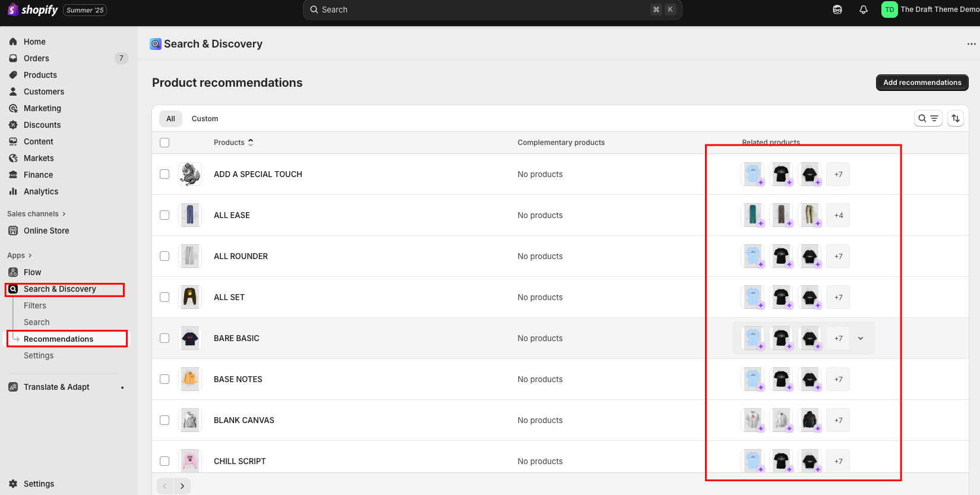This screenshot has width=980, height=495.
Task: Open the three-dot more actions menu
Action: 971,44
